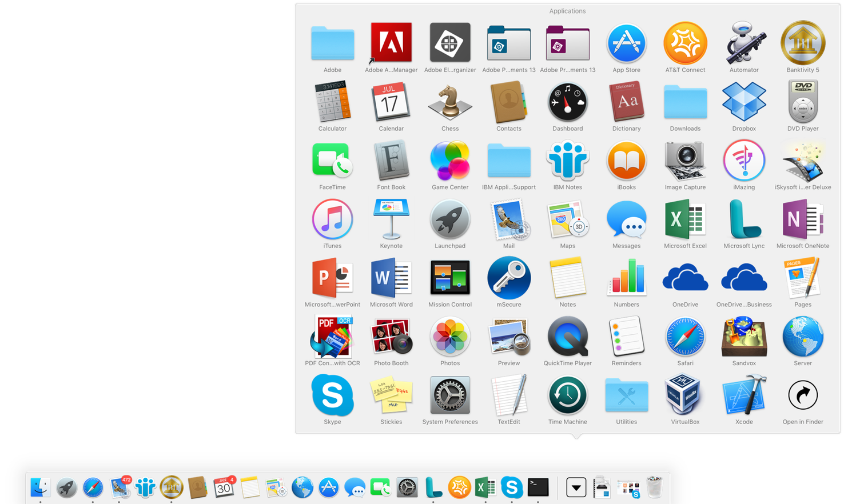Image resolution: width=844 pixels, height=504 pixels.
Task: Open Dashboard app icon
Action: (x=568, y=102)
